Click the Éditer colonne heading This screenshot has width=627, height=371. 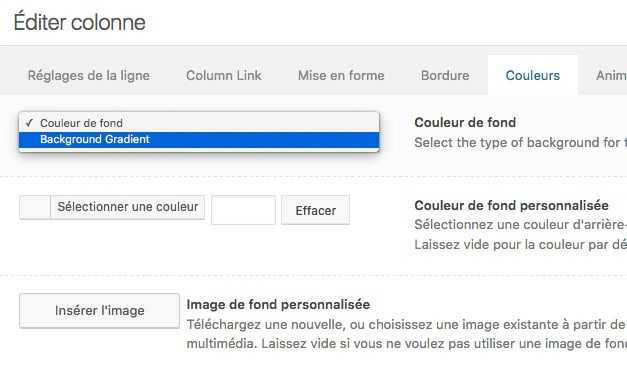tap(80, 22)
